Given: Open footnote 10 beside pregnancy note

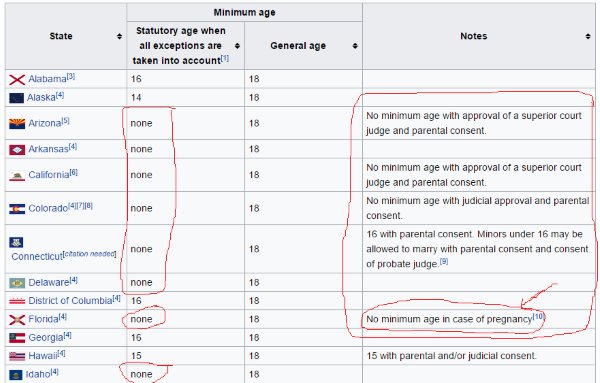Looking at the screenshot, I should tap(538, 316).
